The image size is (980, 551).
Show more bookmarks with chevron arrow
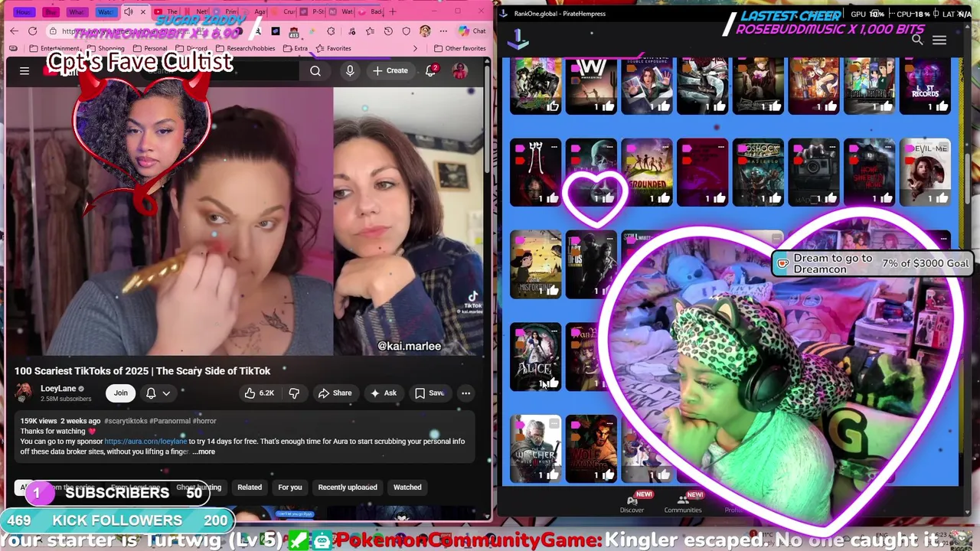click(x=415, y=48)
